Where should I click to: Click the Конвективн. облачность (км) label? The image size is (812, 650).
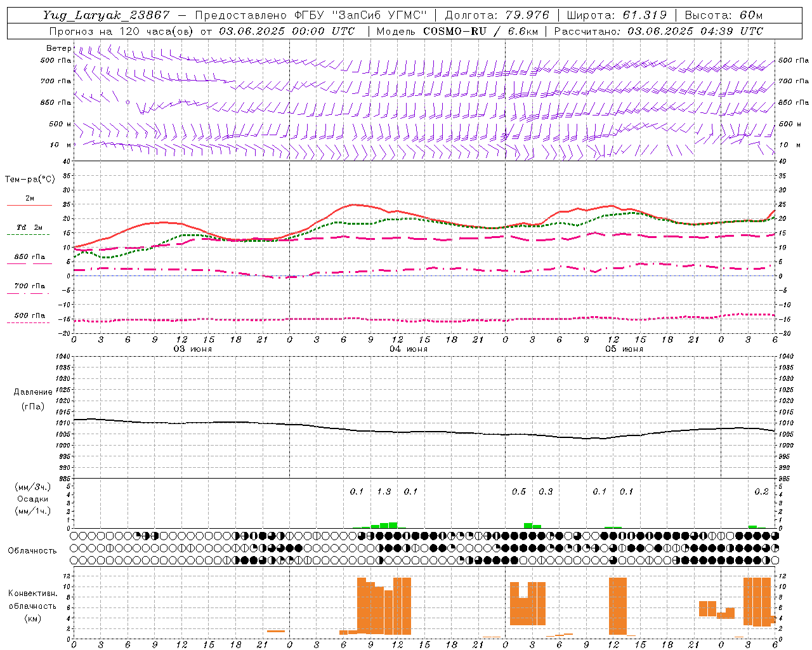(x=32, y=606)
